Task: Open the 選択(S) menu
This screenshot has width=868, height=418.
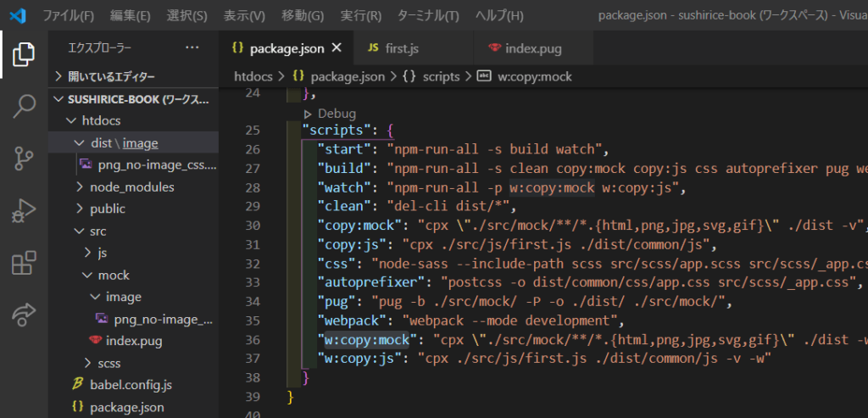Action: tap(187, 15)
